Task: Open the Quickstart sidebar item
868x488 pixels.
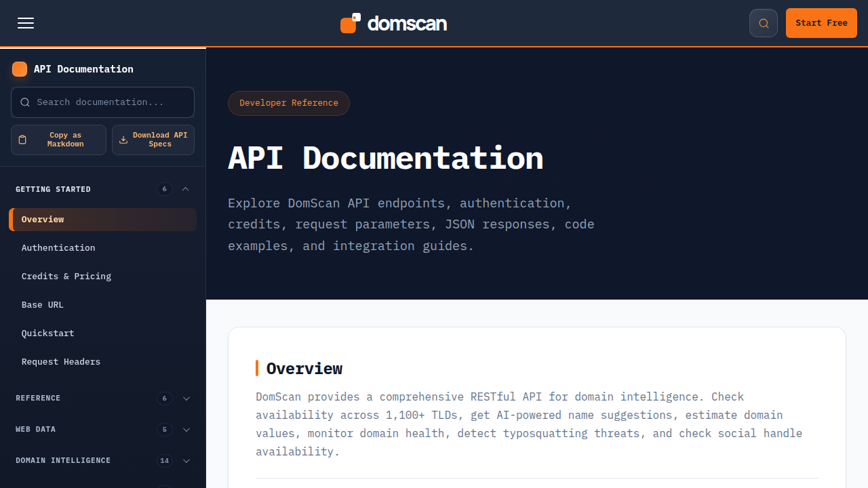Action: [x=102, y=333]
